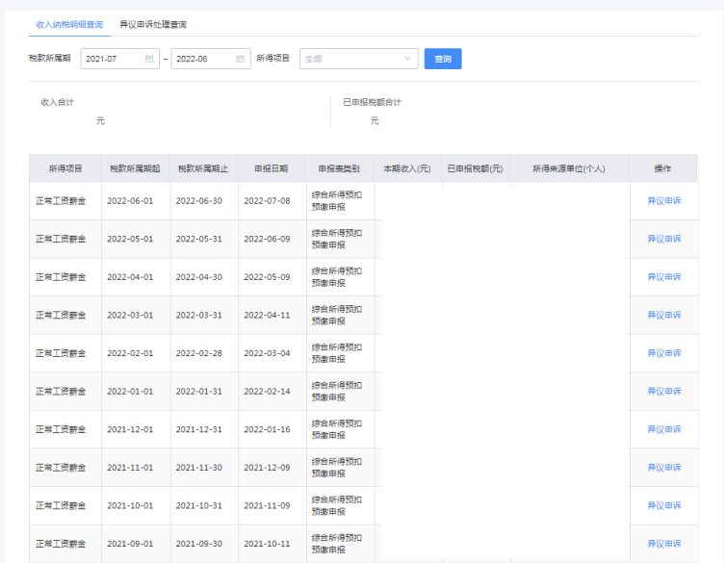Switch to 异议申诉处理查询 tab
This screenshot has height=563, width=728.
click(153, 23)
